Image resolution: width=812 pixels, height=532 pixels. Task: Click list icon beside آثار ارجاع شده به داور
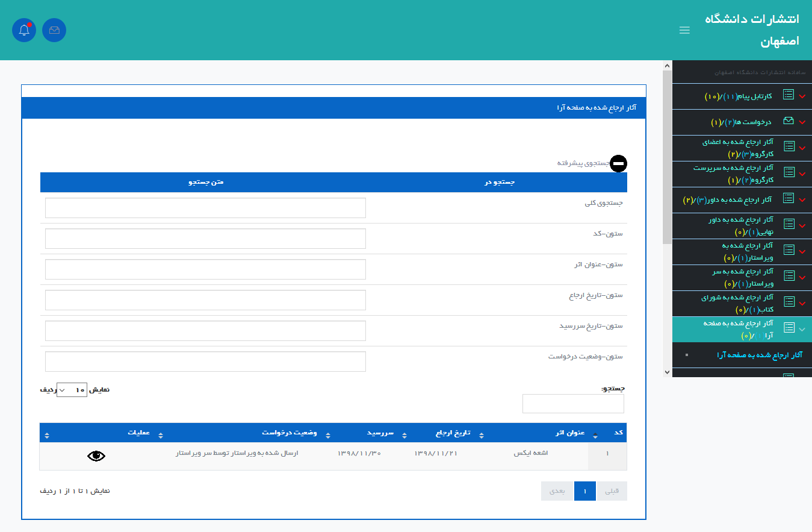tap(788, 198)
